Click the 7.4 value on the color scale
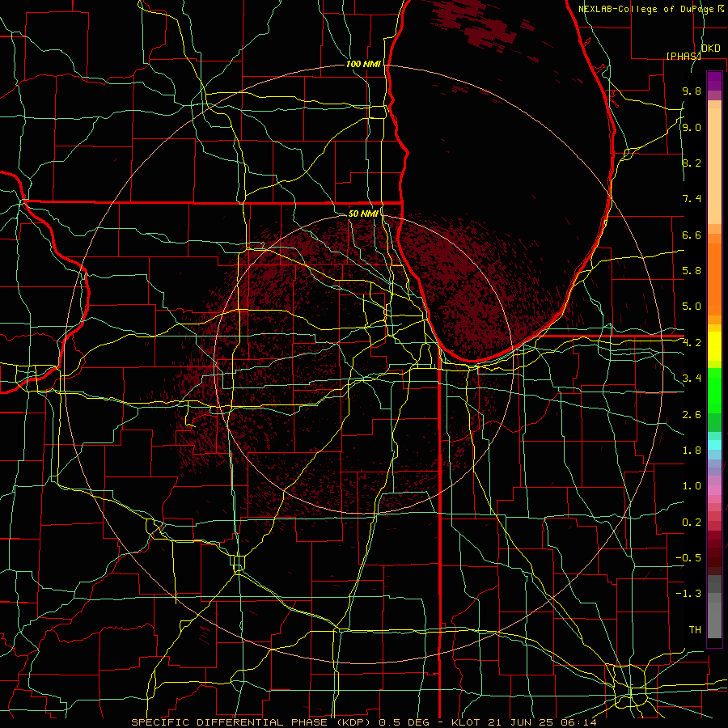This screenshot has width=728, height=728. (x=692, y=199)
